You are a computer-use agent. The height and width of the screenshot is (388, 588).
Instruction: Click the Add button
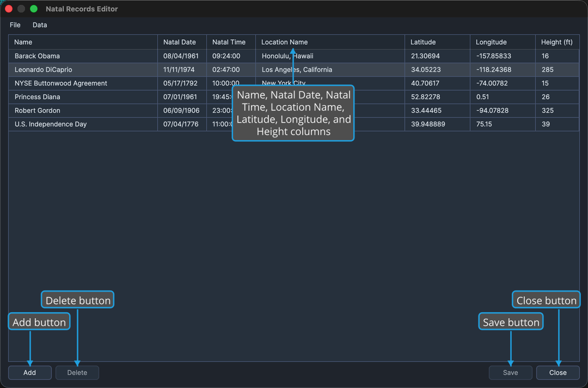[29, 373]
